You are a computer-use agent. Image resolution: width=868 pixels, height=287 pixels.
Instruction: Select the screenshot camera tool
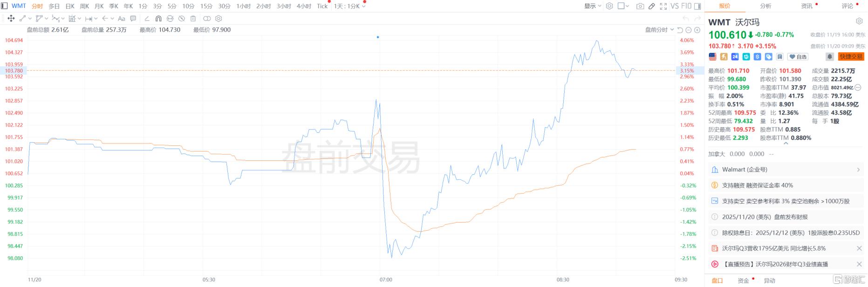[641, 6]
